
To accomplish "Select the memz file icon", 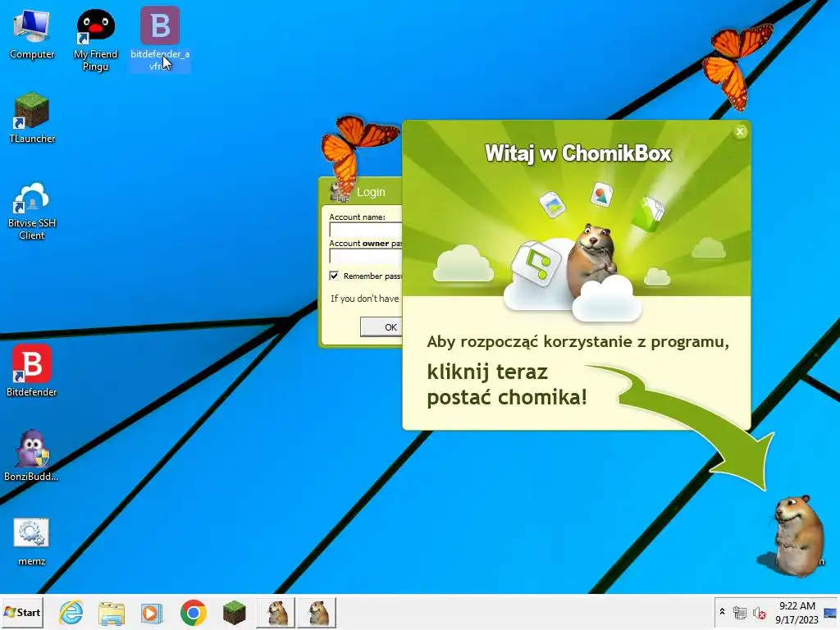I will [x=32, y=541].
